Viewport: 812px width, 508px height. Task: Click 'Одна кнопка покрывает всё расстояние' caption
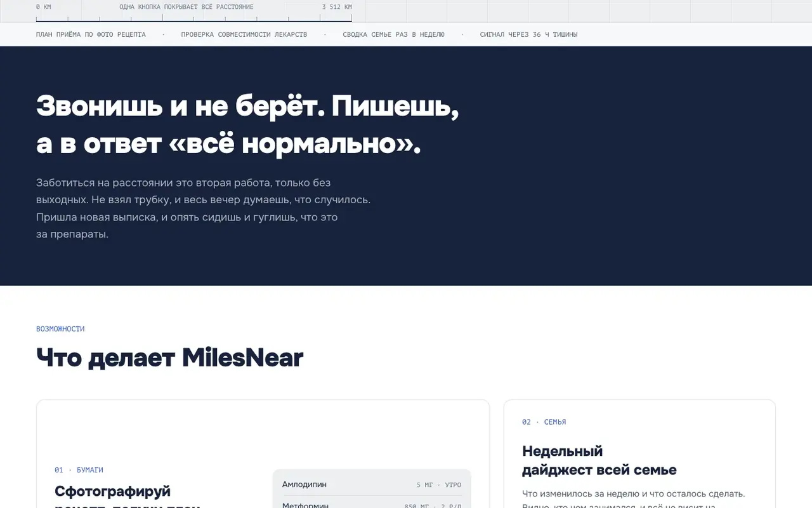(187, 7)
